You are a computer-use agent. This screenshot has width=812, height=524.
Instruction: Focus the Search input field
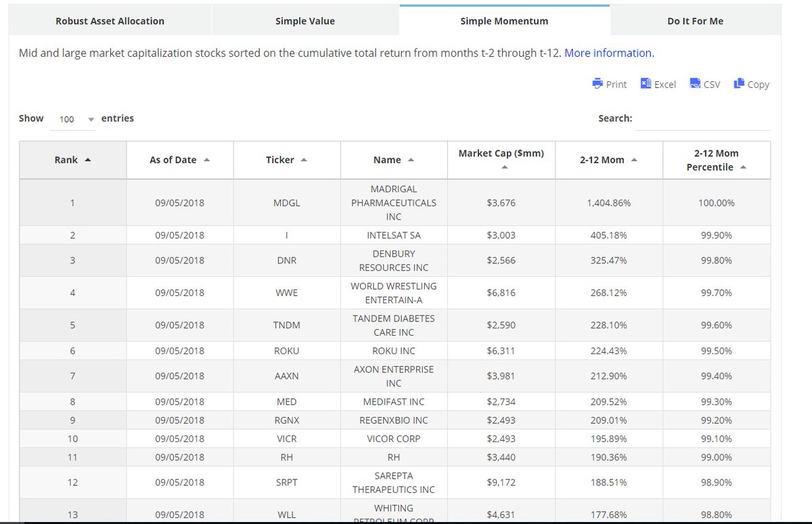(x=703, y=118)
